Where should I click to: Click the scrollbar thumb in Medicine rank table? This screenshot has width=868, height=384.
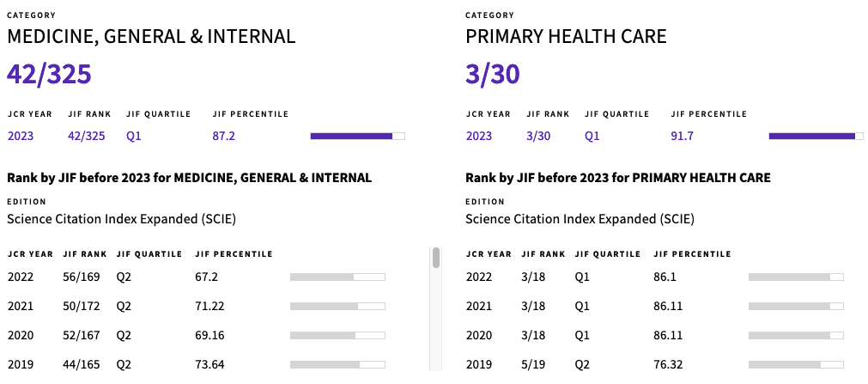(x=436, y=258)
